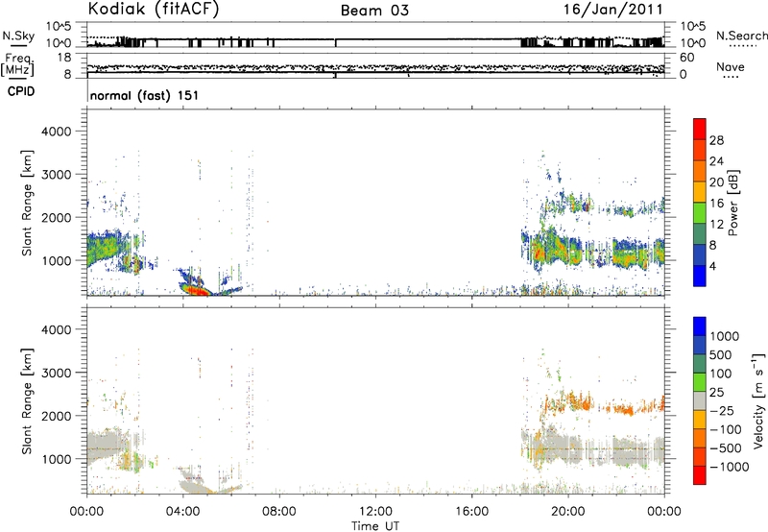Click the 'N.Sky' legend label
Screen dimensions: 768x532
pos(18,36)
